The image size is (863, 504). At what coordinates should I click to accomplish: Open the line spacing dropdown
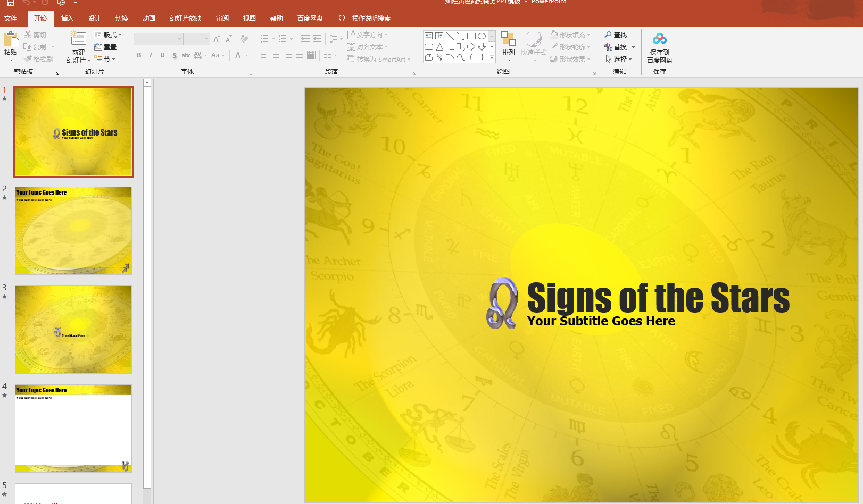click(336, 39)
